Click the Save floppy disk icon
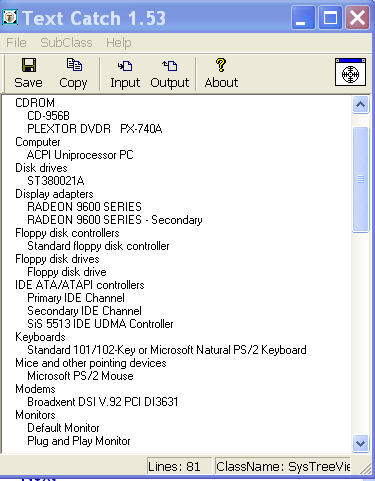The image size is (375, 481). [x=29, y=65]
